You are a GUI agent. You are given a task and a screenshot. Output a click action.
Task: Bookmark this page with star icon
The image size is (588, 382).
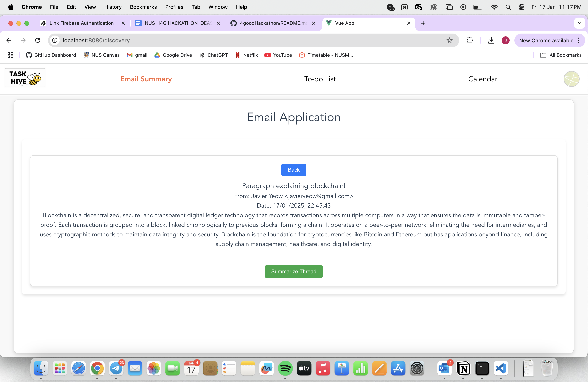[449, 40]
